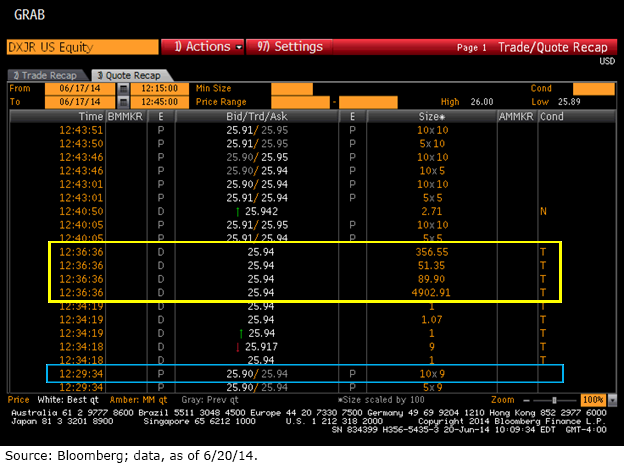Screen dimensions: 624x463
Task: Click the 25.917 trade price
Action: pyautogui.click(x=261, y=347)
